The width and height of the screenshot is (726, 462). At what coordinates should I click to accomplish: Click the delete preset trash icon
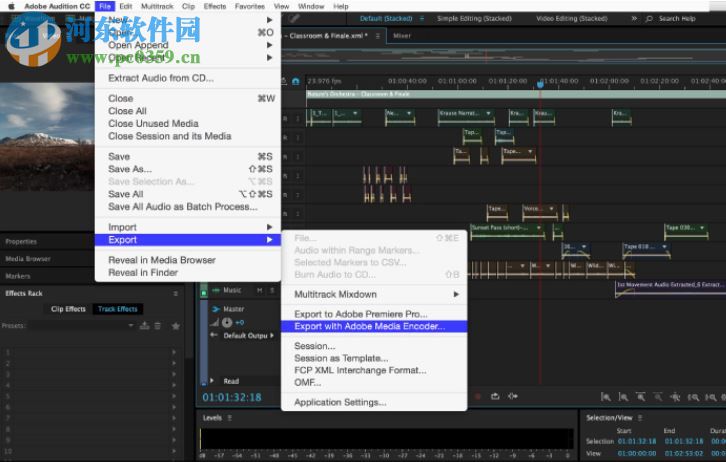click(x=158, y=326)
